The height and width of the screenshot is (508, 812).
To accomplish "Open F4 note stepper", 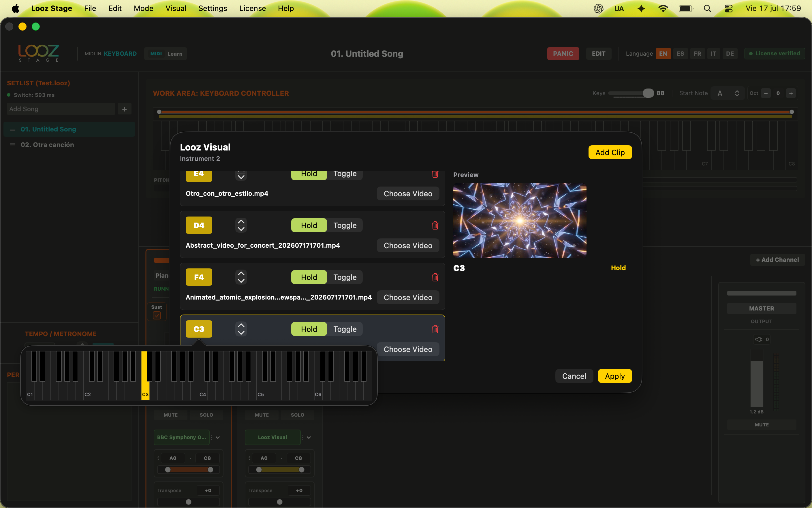I will [x=241, y=277].
